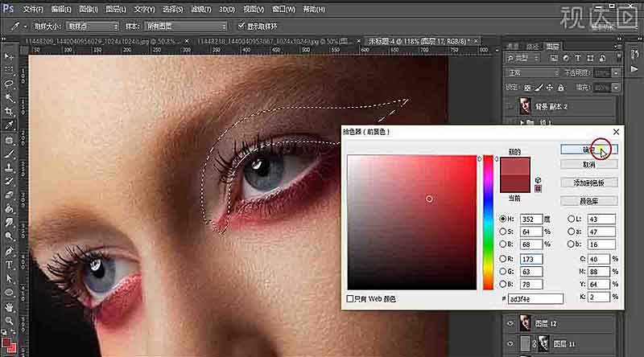644x357 pixels.
Task: Select the HSB brightness B radio button
Action: [x=502, y=244]
